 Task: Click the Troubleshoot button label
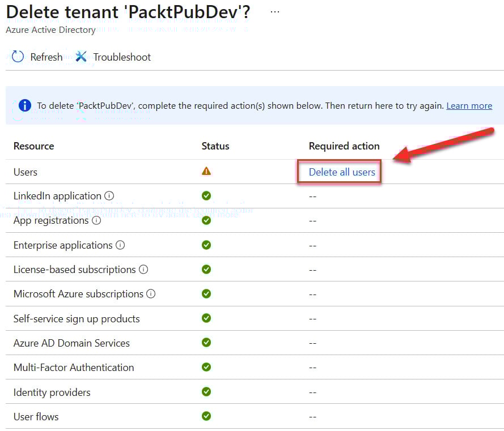pyautogui.click(x=122, y=57)
